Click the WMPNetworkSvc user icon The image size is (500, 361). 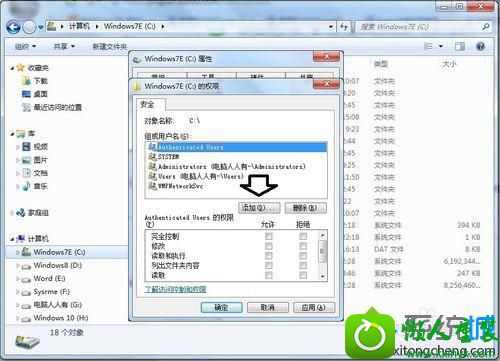(x=152, y=186)
